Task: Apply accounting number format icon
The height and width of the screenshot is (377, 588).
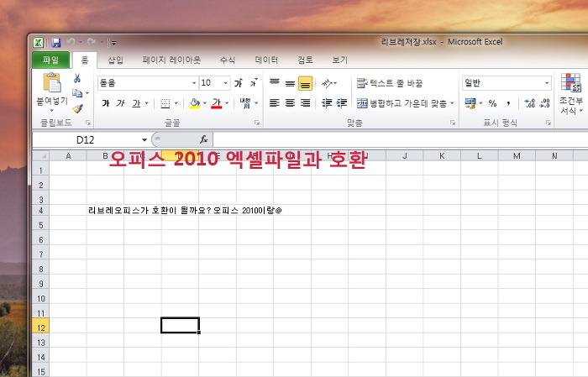Action: 470,103
